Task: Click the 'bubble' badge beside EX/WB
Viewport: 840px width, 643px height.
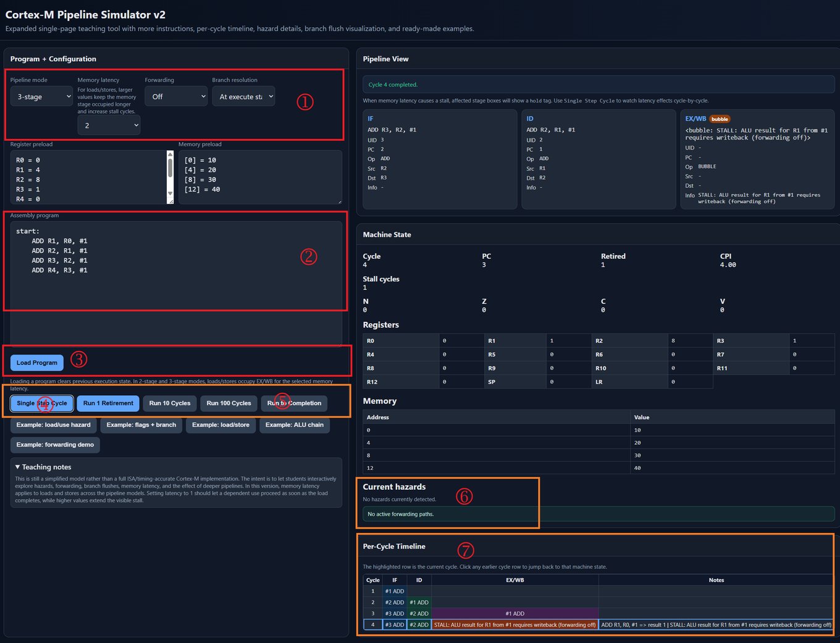Action: 720,119
